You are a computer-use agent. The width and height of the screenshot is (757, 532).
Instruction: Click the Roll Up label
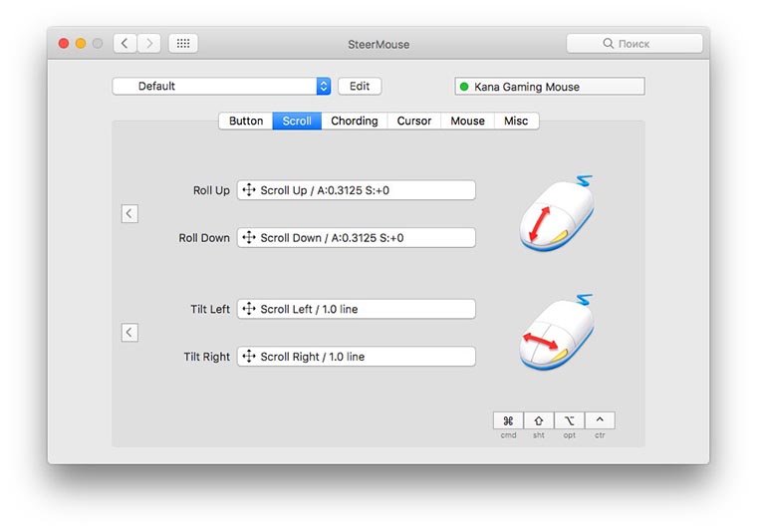click(211, 190)
